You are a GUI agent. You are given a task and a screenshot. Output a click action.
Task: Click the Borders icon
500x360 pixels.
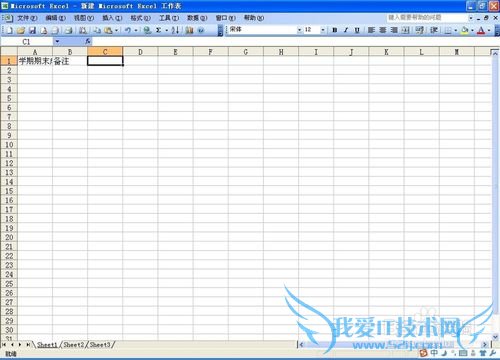tap(448, 30)
